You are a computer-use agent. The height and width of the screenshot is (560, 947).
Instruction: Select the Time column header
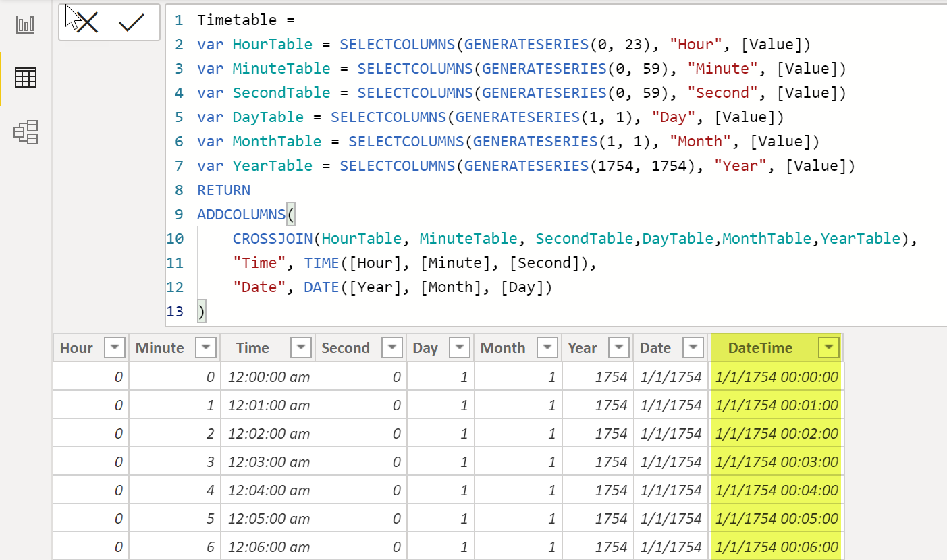(252, 348)
